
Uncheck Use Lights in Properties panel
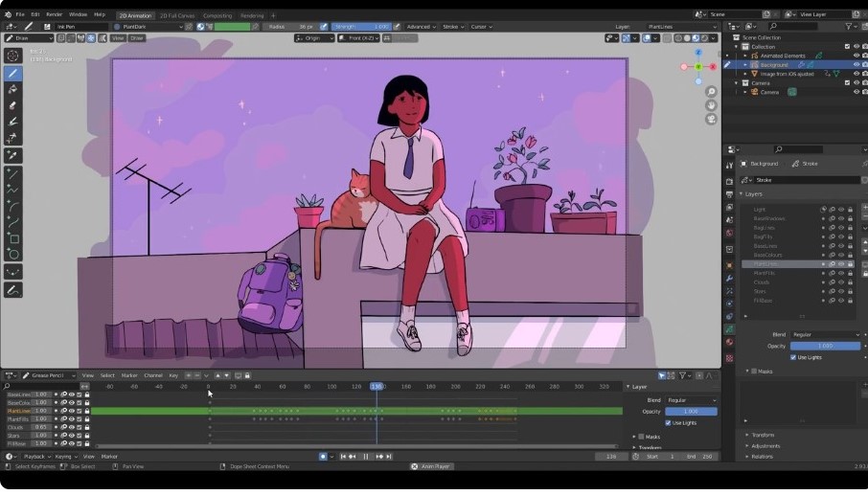point(793,357)
